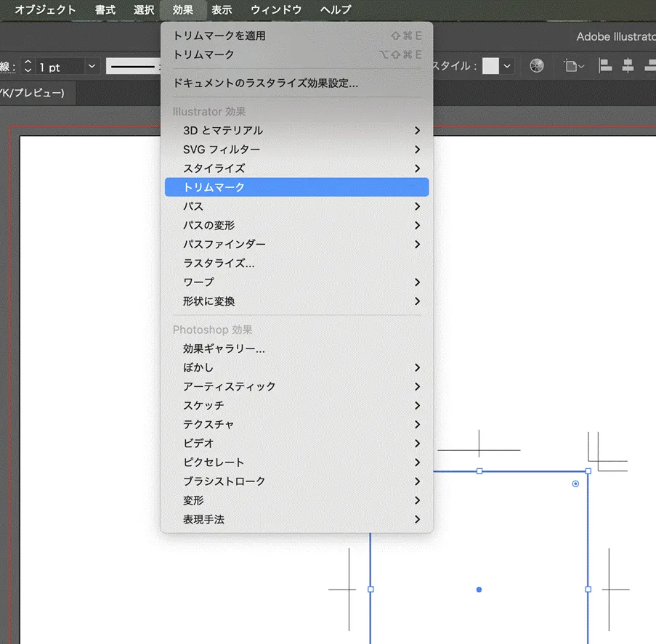Click the right middle selection handle
Screen dimensions: 656x644
(588, 590)
